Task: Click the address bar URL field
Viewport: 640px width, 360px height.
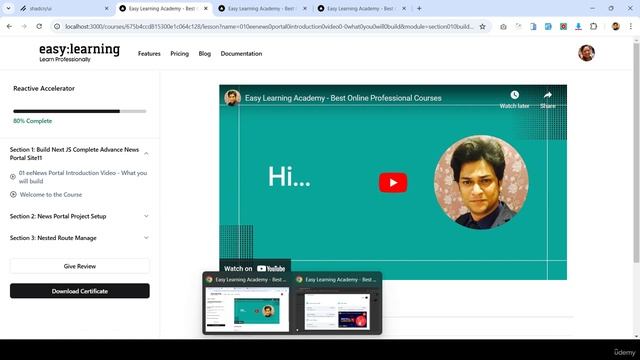Action: click(269, 27)
